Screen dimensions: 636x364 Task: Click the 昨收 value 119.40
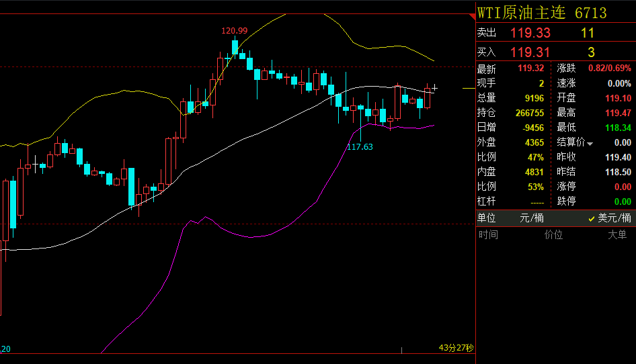(618, 157)
